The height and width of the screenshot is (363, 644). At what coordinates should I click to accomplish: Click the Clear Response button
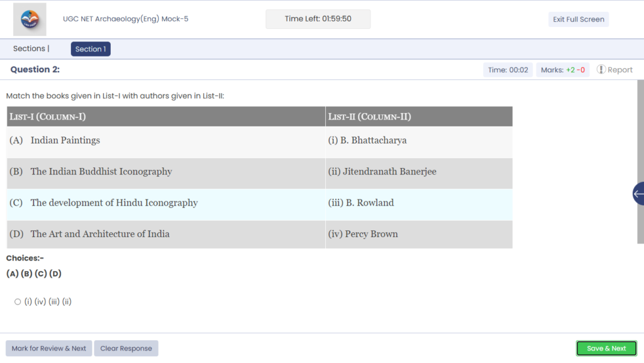coord(126,349)
